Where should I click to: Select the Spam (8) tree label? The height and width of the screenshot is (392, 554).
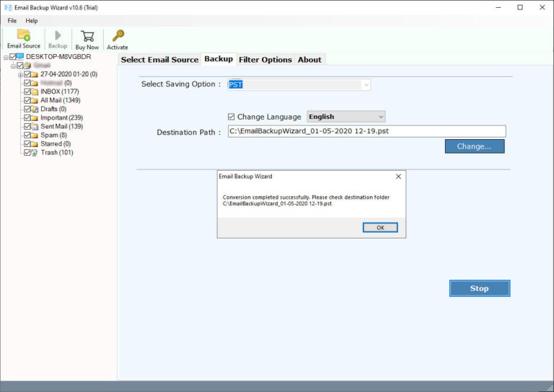[53, 135]
